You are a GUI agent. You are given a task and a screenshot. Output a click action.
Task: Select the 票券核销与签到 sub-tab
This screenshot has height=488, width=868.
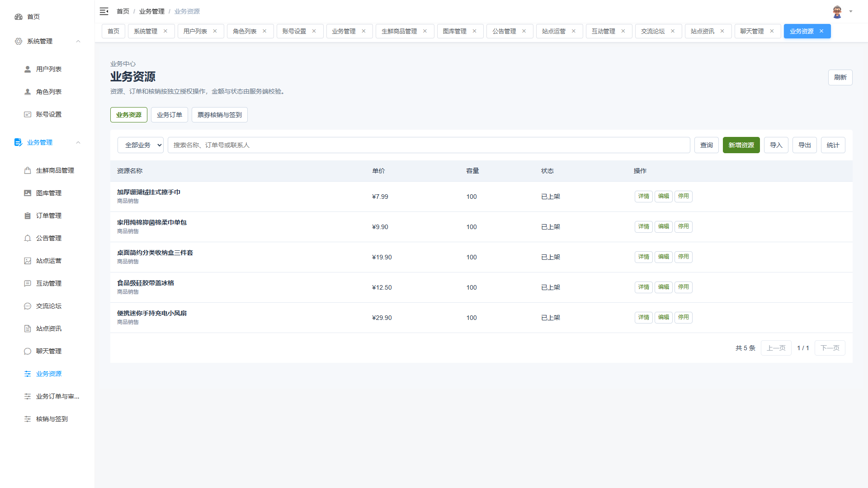220,115
